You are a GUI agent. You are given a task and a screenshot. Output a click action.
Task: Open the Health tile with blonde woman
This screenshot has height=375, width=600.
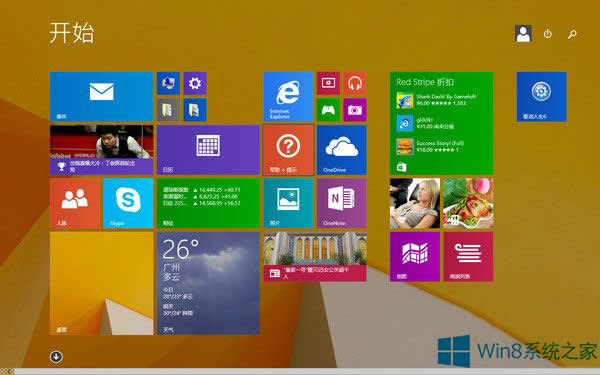[415, 203]
